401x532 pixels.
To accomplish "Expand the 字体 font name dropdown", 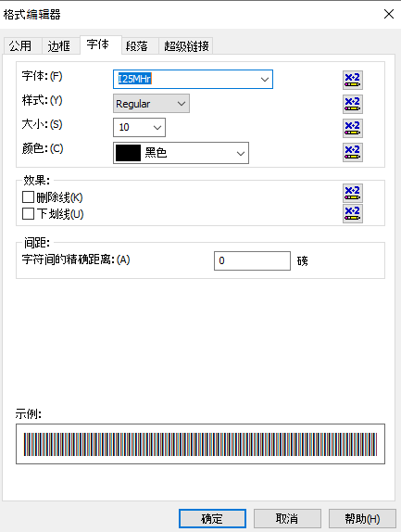I will [264, 80].
